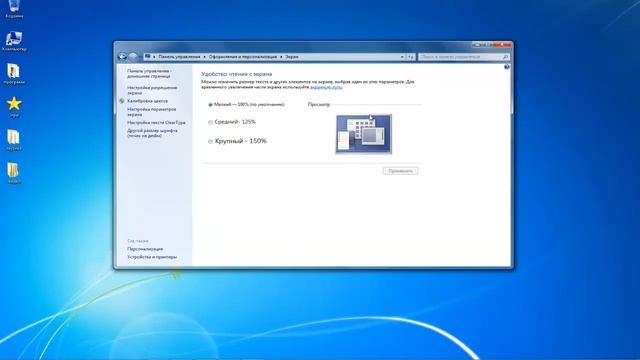Click the Control Panel icon in address bar

pos(147,56)
